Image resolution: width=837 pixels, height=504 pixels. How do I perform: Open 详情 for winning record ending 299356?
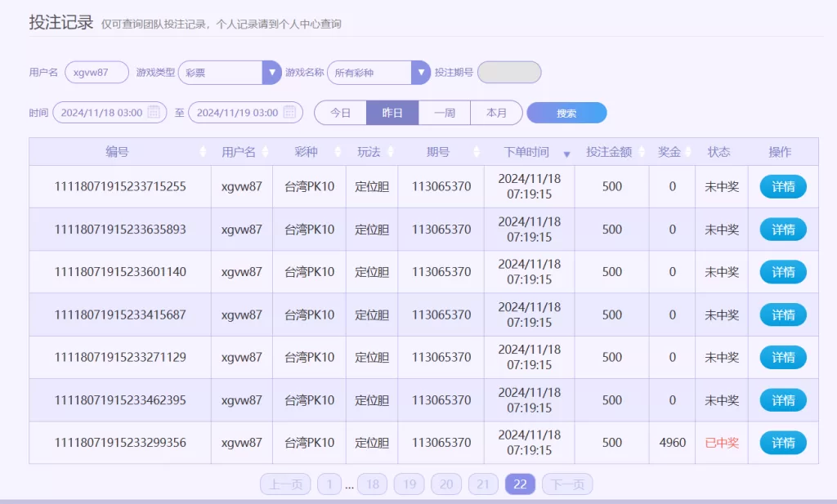point(783,443)
